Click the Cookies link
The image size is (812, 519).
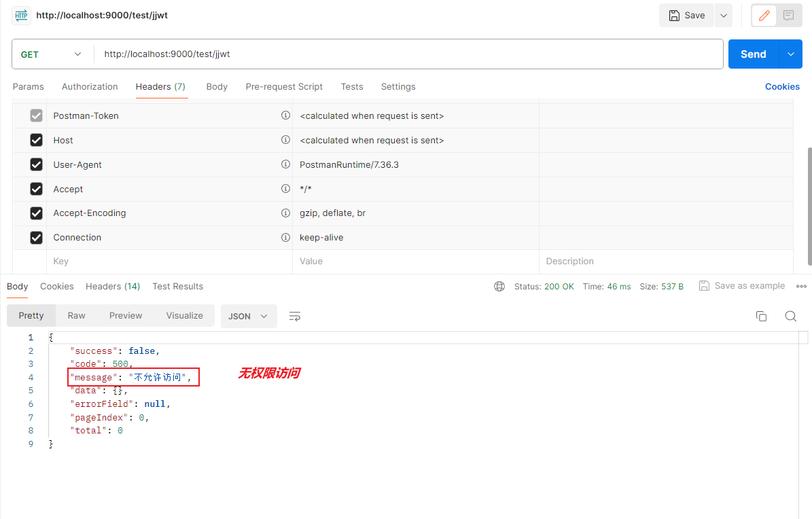pos(782,86)
